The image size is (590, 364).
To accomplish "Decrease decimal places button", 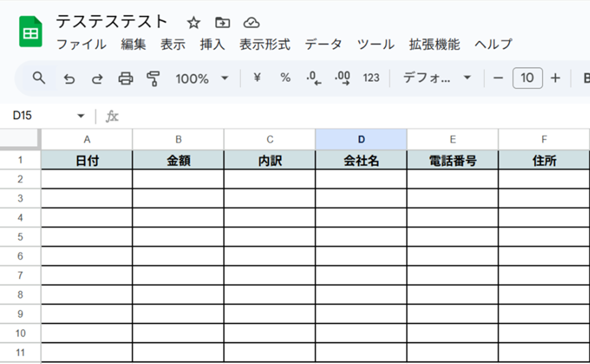I will [313, 78].
